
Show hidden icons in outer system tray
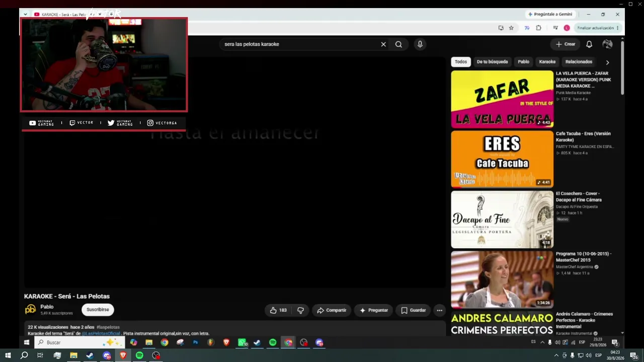point(556,355)
